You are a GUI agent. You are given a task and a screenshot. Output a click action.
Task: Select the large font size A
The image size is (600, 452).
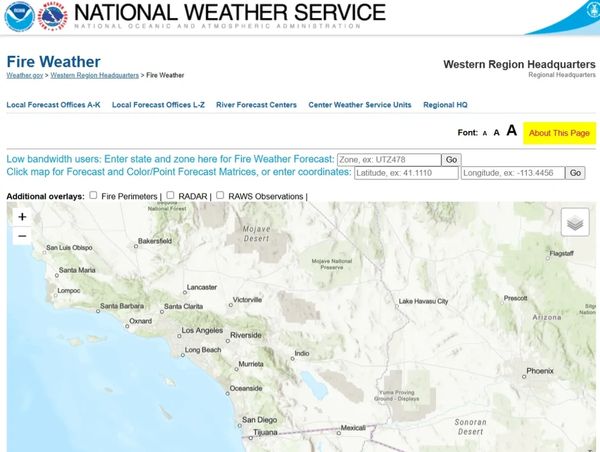512,131
